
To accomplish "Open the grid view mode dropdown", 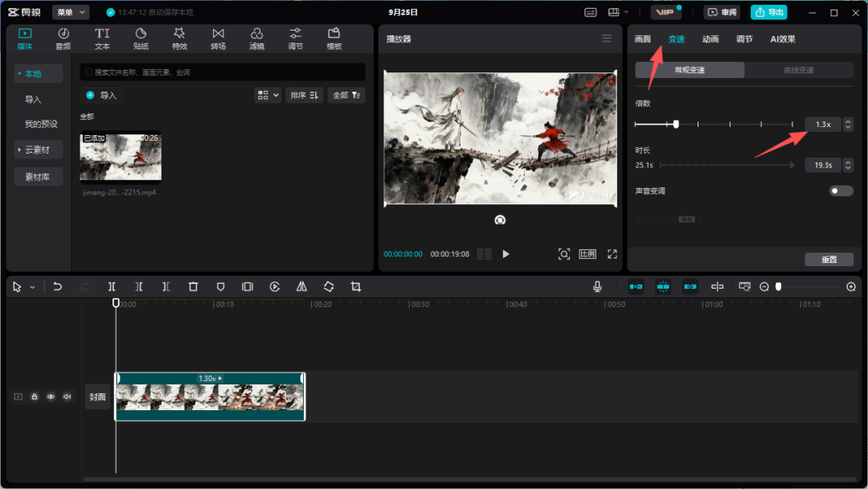I will coord(268,95).
